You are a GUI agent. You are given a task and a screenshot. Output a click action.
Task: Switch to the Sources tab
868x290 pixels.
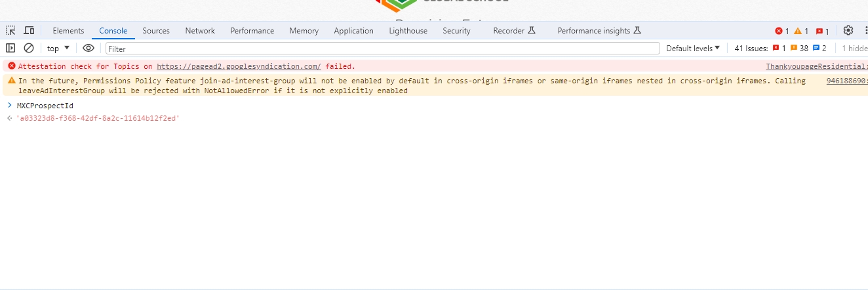[156, 31]
